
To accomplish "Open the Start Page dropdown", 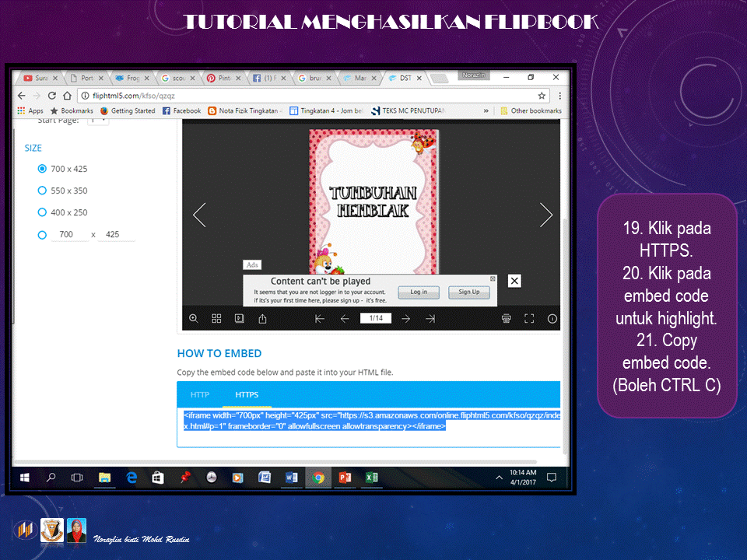I will point(98,121).
